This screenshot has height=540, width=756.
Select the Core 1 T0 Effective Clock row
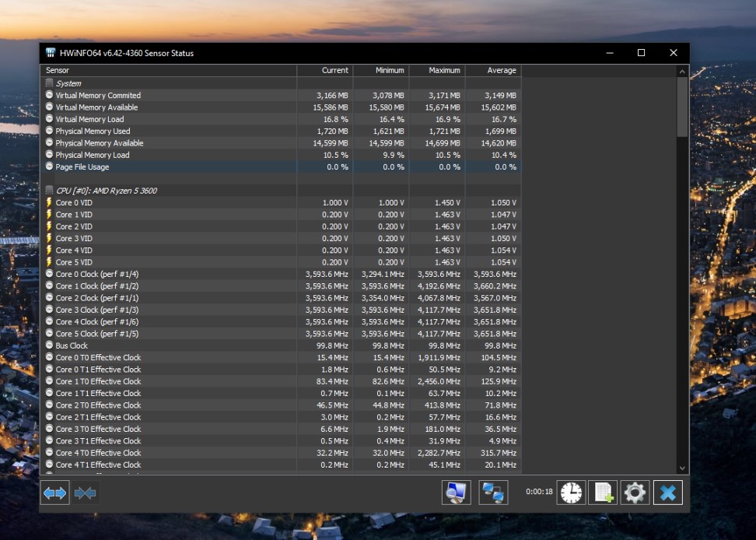[281, 381]
